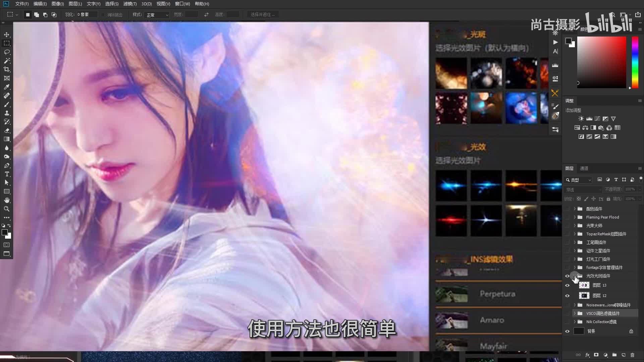Create a new layer group
Screen dimensions: 644x362
pyautogui.click(x=614, y=355)
